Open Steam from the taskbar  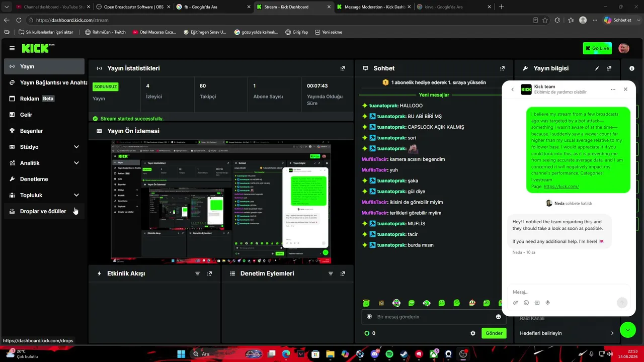point(404,354)
